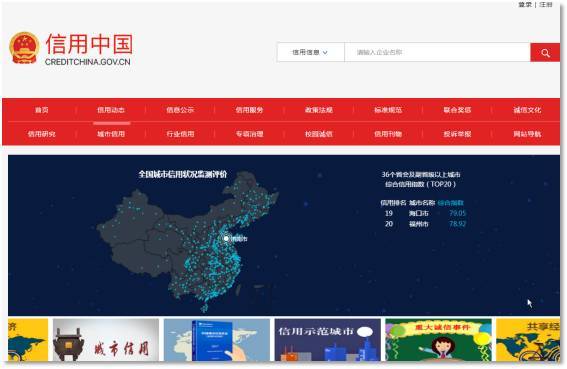Click the national emblem logo
This screenshot has height=369, width=567.
(x=24, y=48)
